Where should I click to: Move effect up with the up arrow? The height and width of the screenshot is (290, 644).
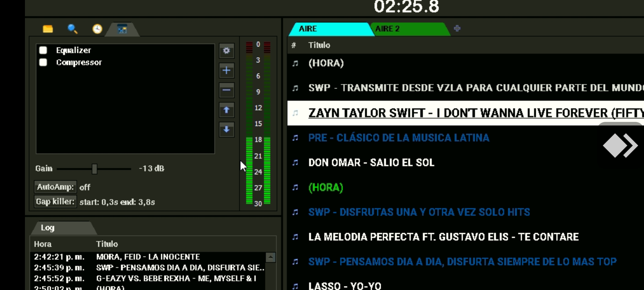click(x=226, y=110)
